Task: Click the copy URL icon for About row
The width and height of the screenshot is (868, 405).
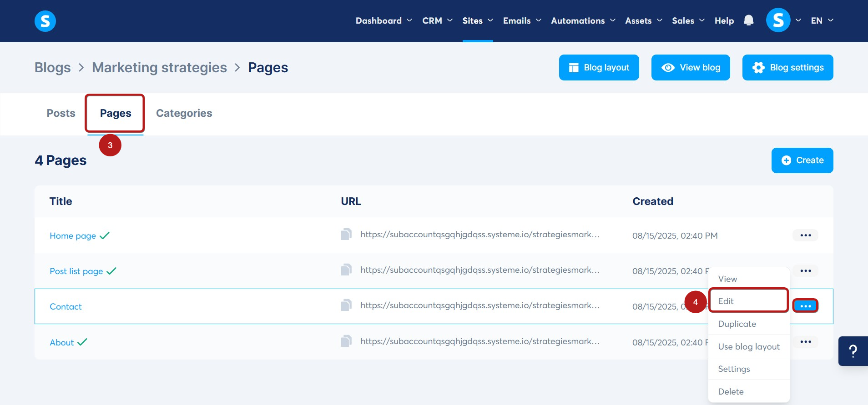Action: (x=346, y=341)
